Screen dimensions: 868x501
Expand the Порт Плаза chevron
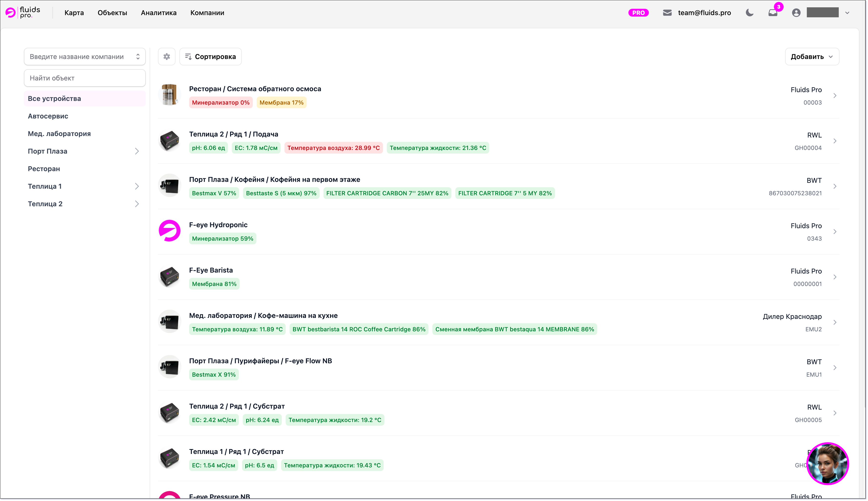pyautogui.click(x=137, y=151)
